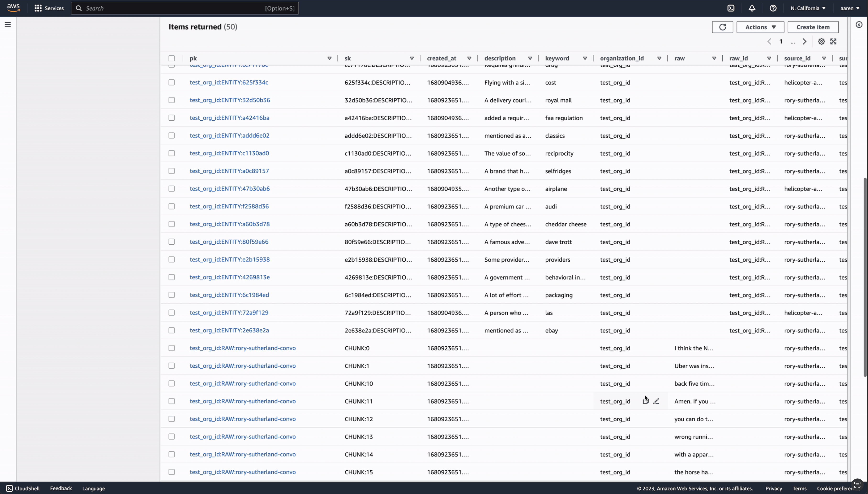Open the aaren account menu
868x494 pixels.
click(850, 8)
